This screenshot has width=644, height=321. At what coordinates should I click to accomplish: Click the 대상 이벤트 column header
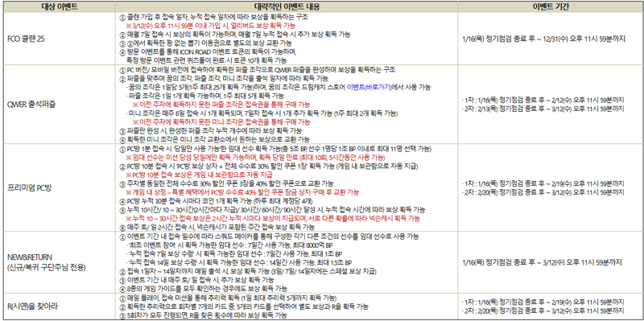tap(60, 7)
